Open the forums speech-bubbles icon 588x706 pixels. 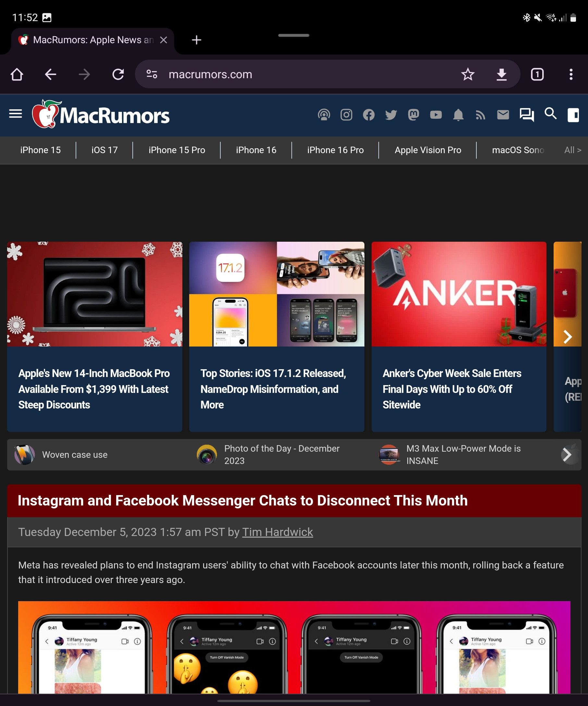coord(527,115)
